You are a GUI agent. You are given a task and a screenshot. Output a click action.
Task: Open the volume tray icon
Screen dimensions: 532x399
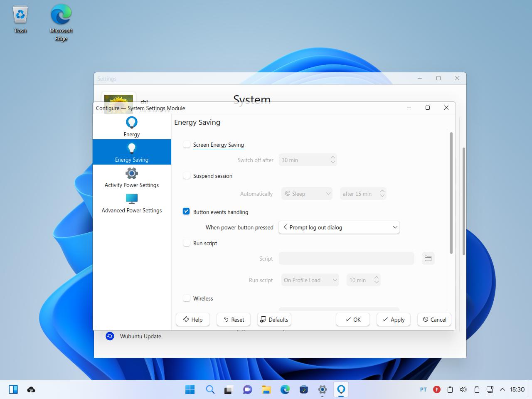(x=463, y=389)
